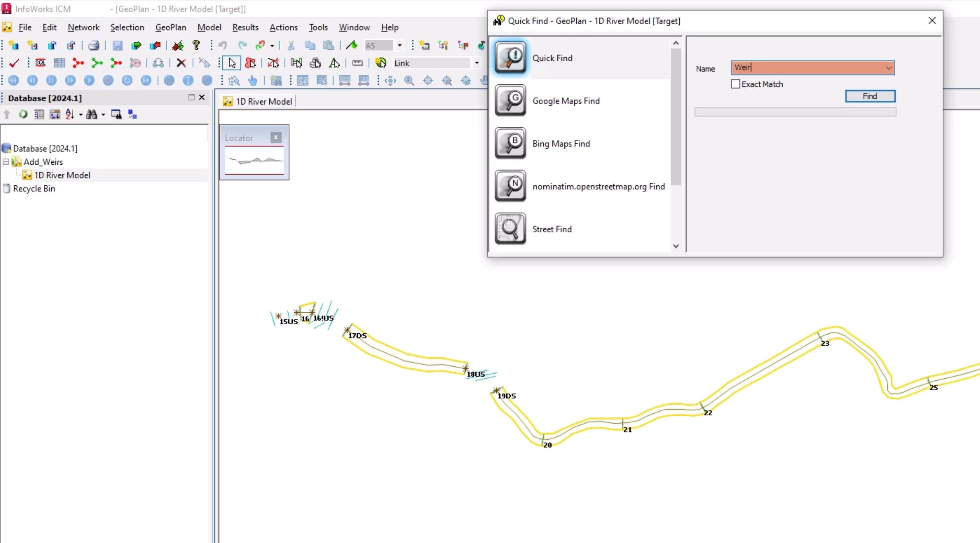Click the red and green pins icon
Viewport: 980px width, 543px height.
coord(178,45)
